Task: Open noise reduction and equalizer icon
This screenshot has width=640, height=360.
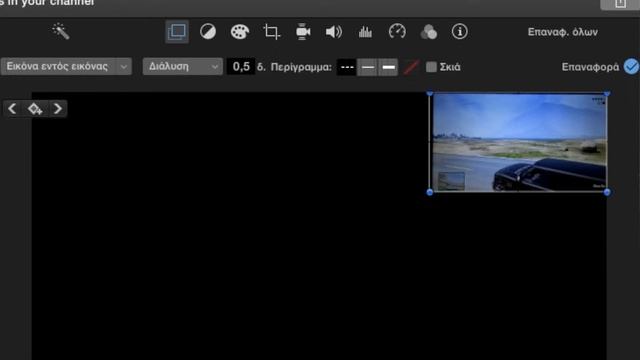Action: coord(365,32)
